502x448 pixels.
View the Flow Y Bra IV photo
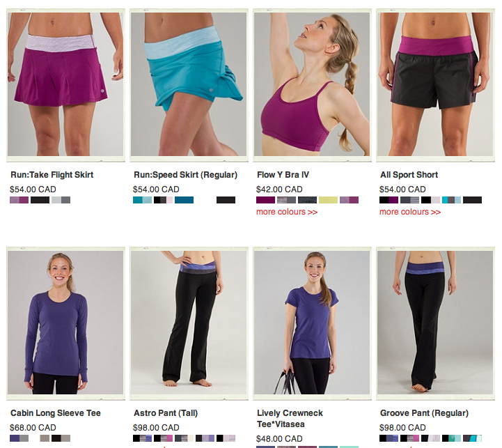(312, 84)
